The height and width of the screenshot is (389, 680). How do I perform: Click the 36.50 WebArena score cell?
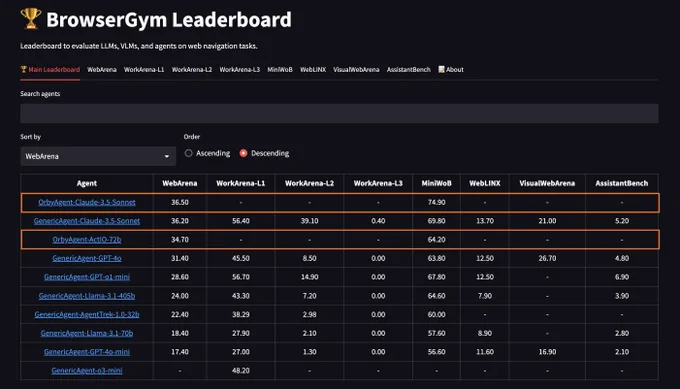click(180, 202)
